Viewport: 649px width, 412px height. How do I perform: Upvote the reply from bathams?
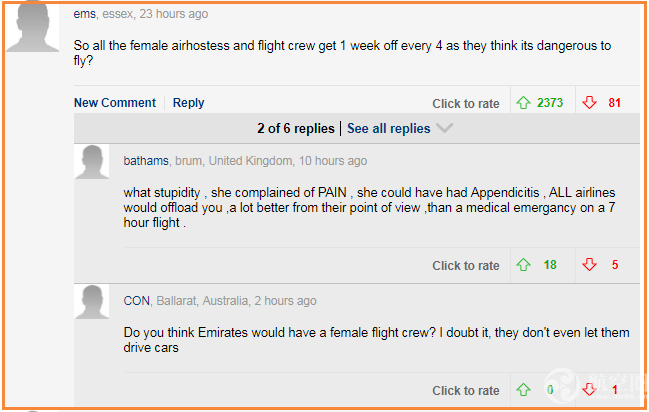click(524, 265)
